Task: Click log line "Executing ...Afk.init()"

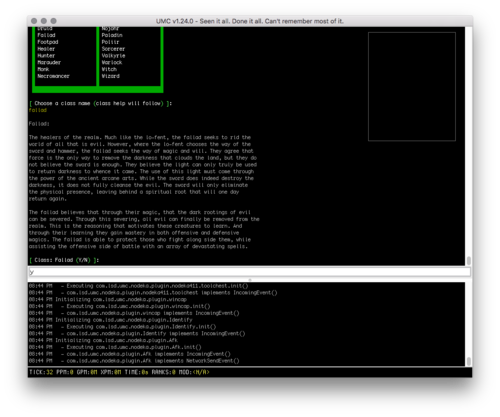Action: pos(115,347)
